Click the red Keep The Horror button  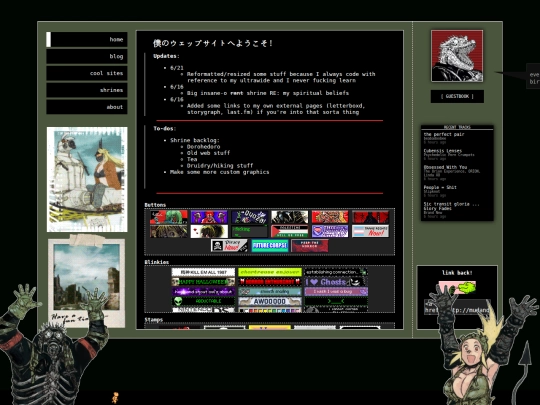click(310, 246)
